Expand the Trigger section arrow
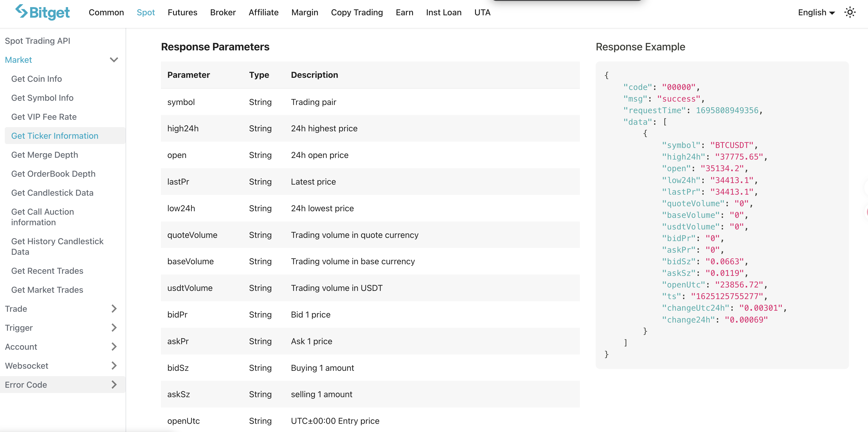Image resolution: width=868 pixels, height=432 pixels. point(114,327)
